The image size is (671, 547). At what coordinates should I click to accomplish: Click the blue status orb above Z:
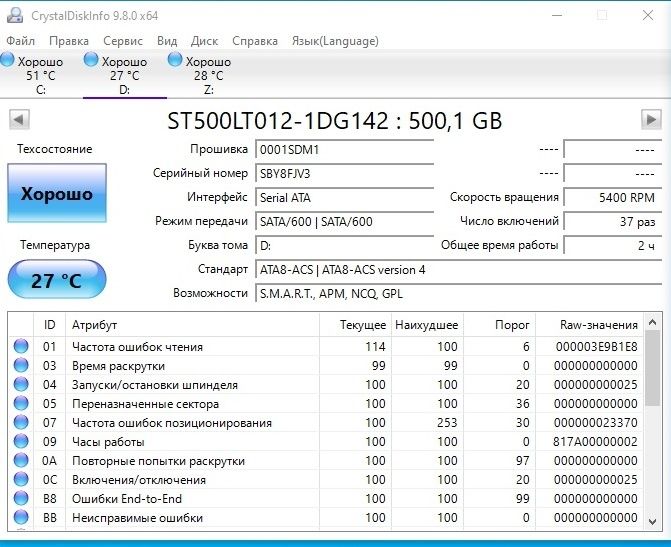[x=175, y=59]
